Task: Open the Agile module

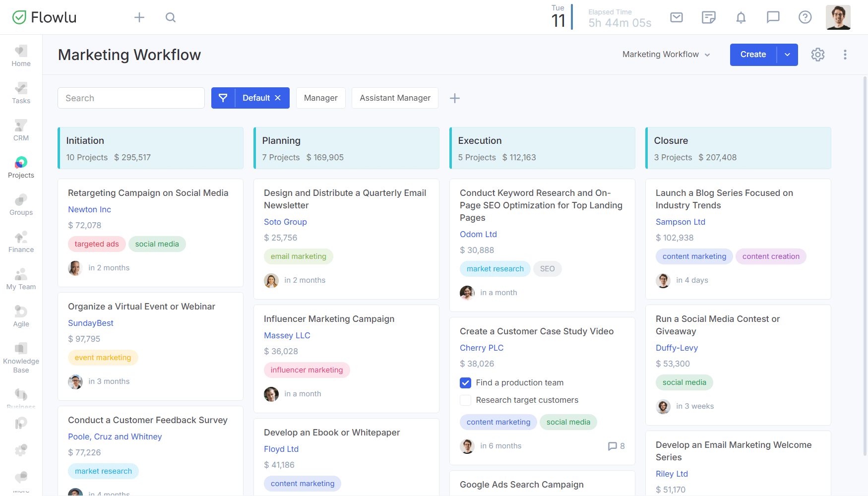Action: point(20,315)
